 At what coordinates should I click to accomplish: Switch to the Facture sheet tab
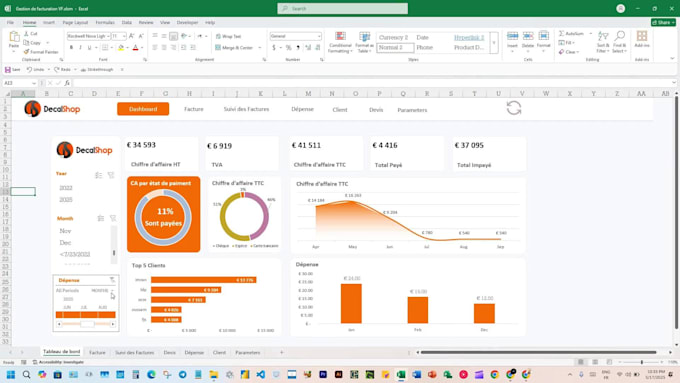point(97,353)
